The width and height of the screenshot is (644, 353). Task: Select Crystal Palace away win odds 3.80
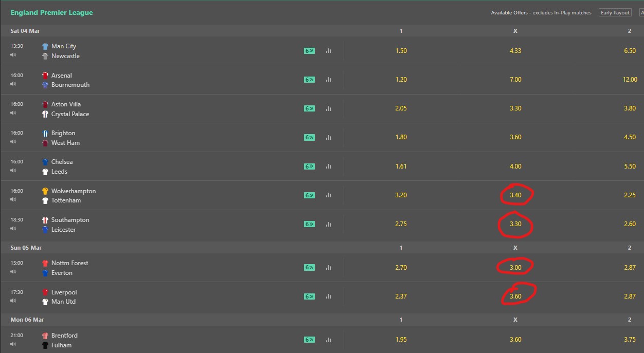coord(630,108)
